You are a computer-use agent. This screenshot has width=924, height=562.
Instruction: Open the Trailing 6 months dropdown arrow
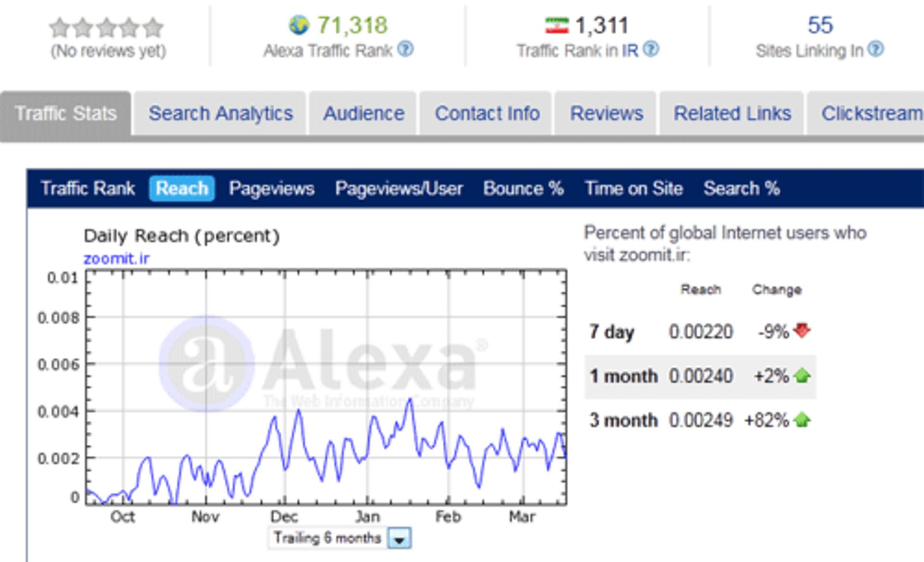[x=399, y=538]
